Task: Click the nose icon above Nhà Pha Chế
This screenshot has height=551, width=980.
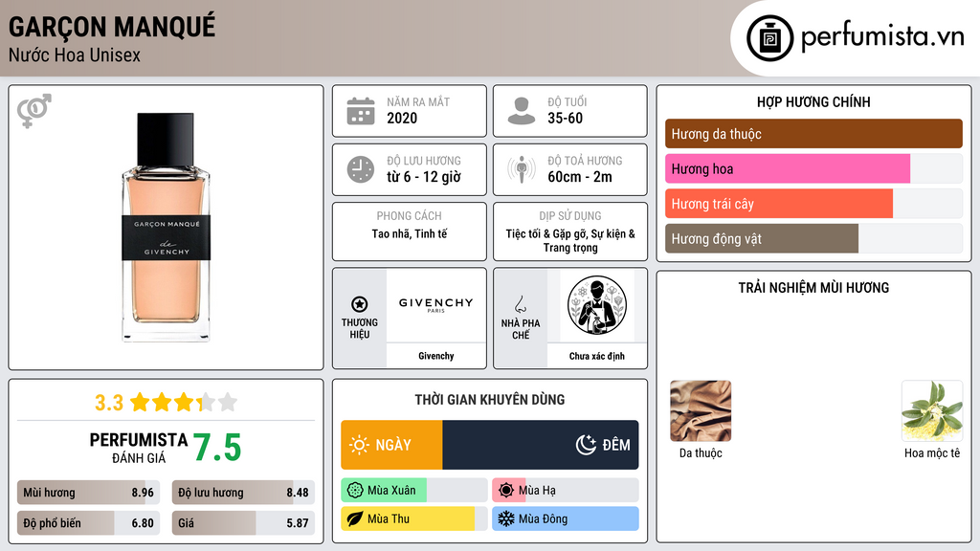Action: click(520, 304)
